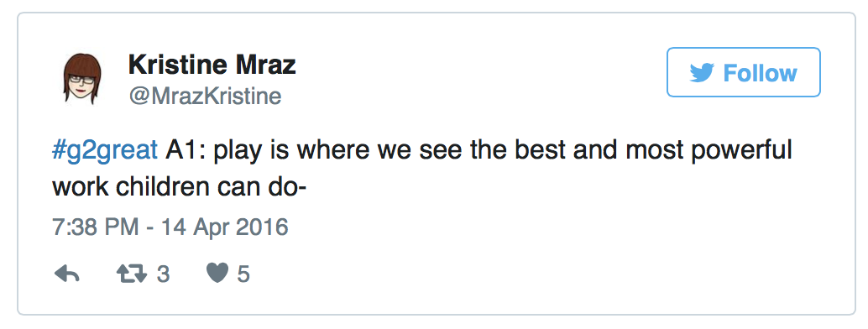Open the 7:38 PM timestamp link
Image resolution: width=868 pixels, height=329 pixels.
pos(95,227)
